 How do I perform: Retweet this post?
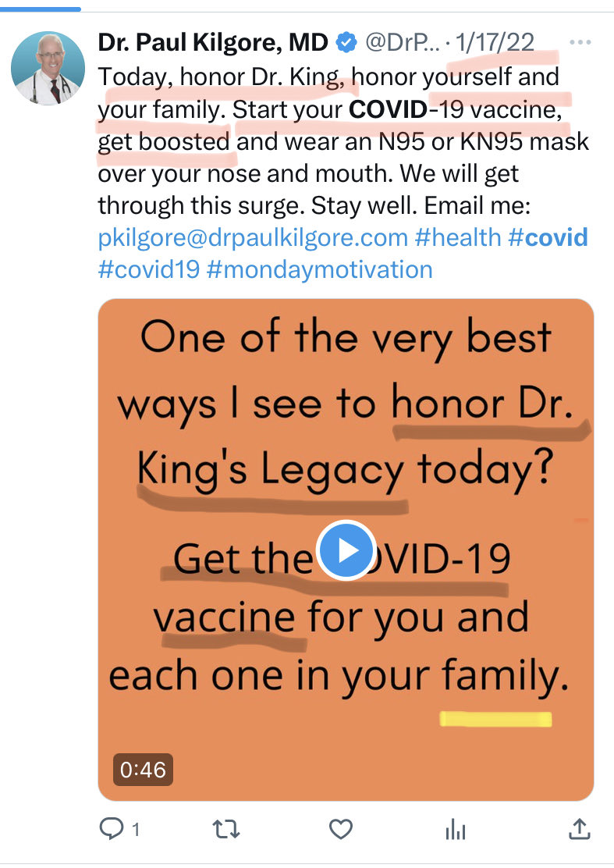(226, 829)
